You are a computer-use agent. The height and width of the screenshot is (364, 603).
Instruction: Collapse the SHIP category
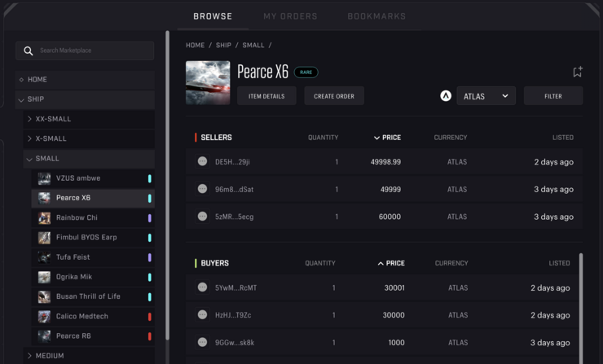pyautogui.click(x=85, y=99)
